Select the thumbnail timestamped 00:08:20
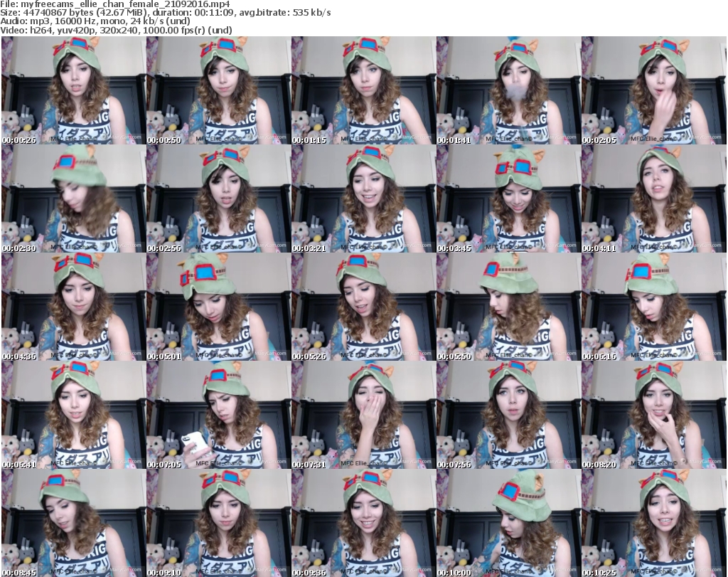Viewport: 728px width, 577px height. (x=654, y=415)
